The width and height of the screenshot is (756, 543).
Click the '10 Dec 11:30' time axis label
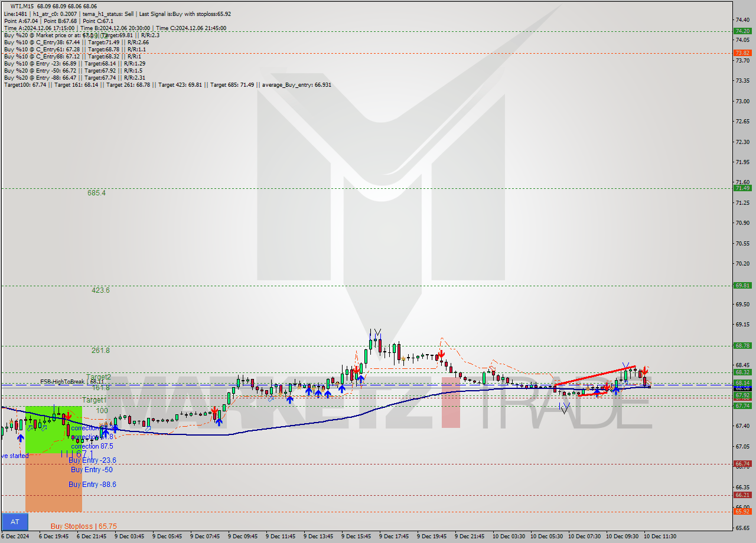pos(660,537)
